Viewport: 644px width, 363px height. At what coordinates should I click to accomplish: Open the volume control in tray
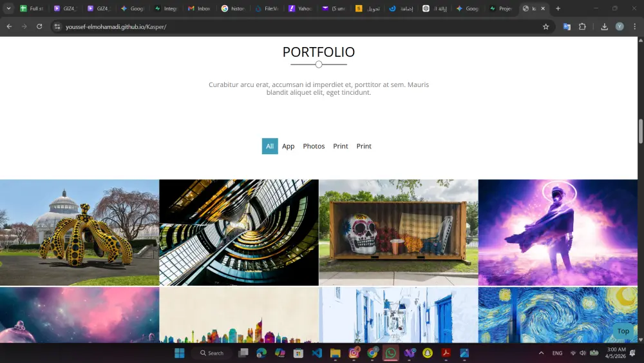[582, 353]
